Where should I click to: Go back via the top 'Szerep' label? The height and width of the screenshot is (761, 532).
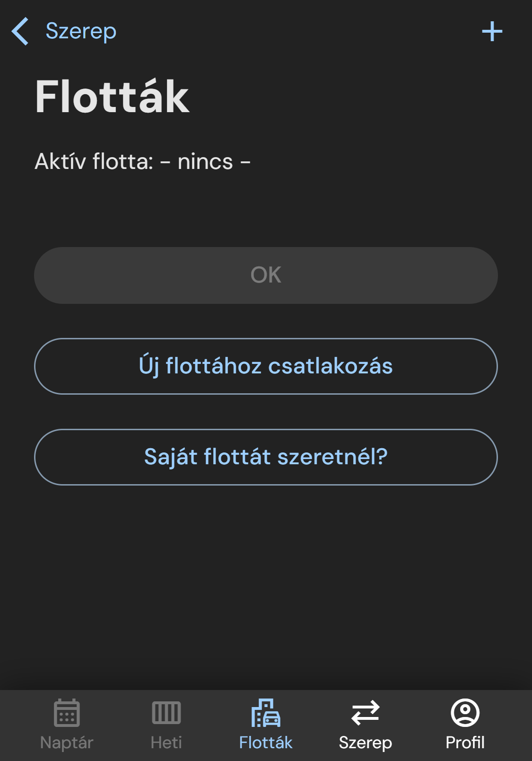(81, 31)
